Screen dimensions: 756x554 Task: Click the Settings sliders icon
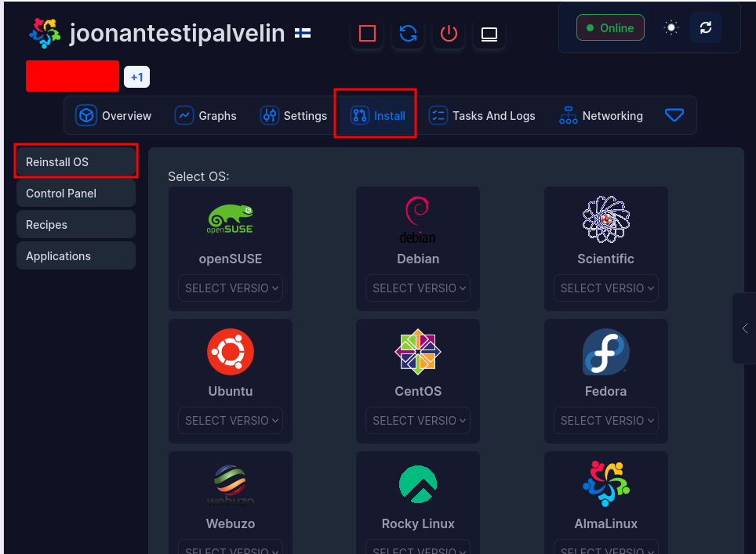(270, 116)
